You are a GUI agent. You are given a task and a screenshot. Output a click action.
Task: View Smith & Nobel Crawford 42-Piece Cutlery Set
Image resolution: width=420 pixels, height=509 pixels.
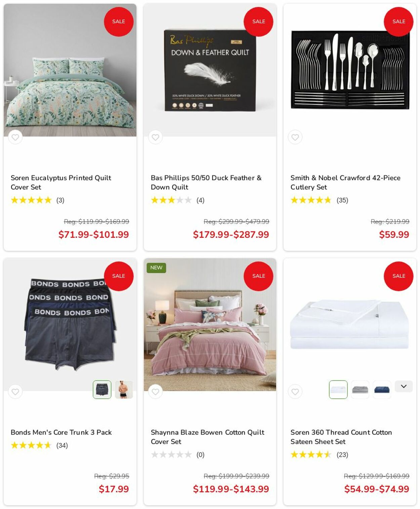pos(345,182)
